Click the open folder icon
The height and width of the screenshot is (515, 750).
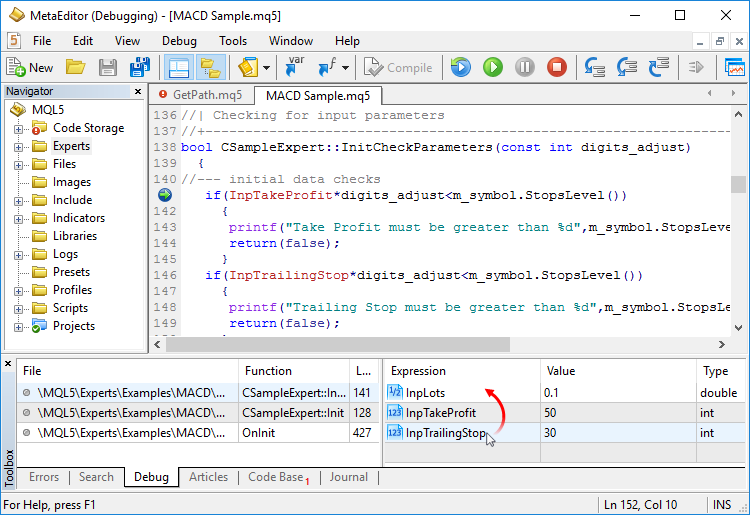click(x=75, y=67)
